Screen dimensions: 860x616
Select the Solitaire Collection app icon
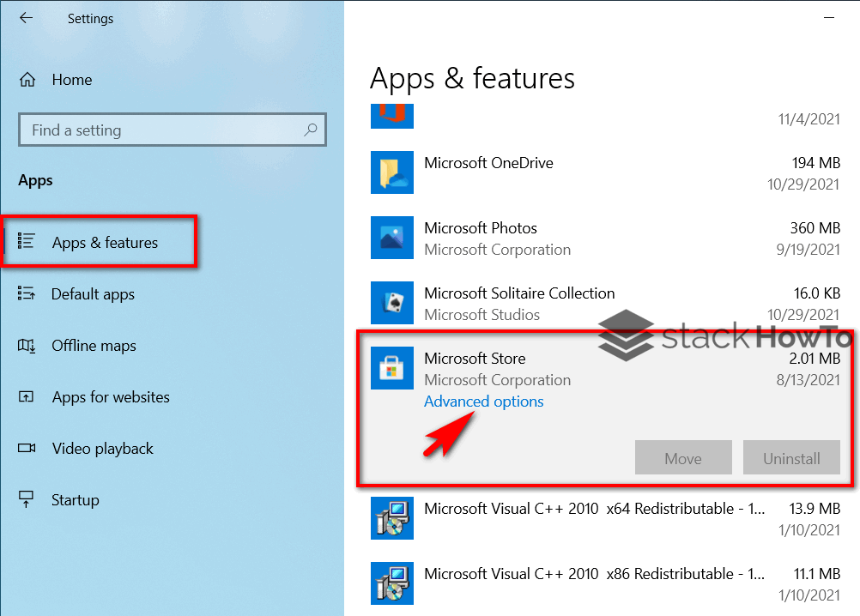(x=392, y=303)
